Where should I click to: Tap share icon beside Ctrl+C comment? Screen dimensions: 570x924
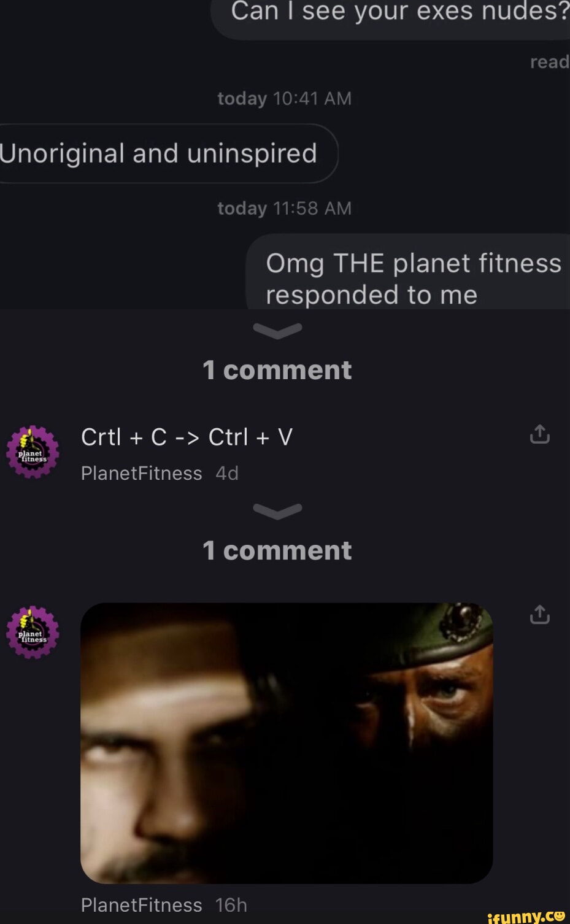click(x=539, y=434)
